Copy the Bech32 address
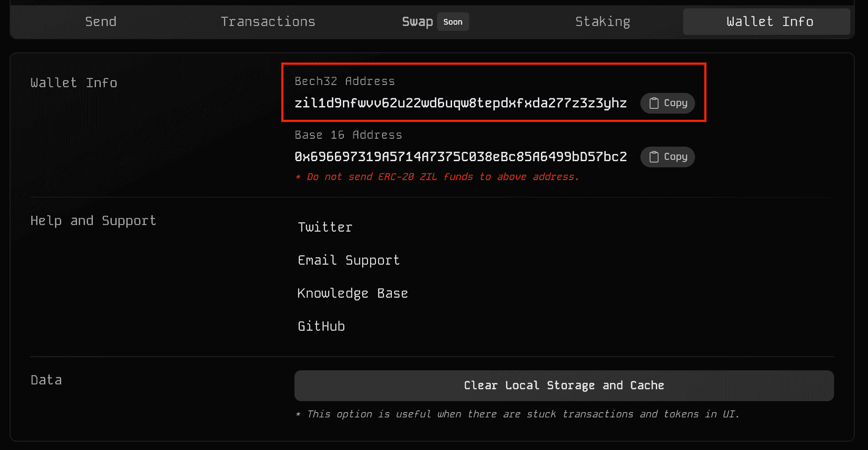 [x=668, y=103]
